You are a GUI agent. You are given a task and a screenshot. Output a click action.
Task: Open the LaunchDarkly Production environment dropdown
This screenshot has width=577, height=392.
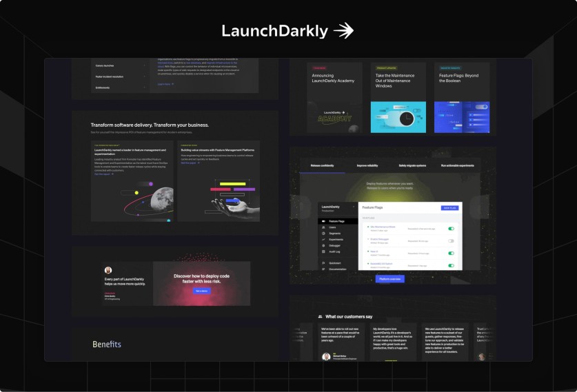coord(337,209)
